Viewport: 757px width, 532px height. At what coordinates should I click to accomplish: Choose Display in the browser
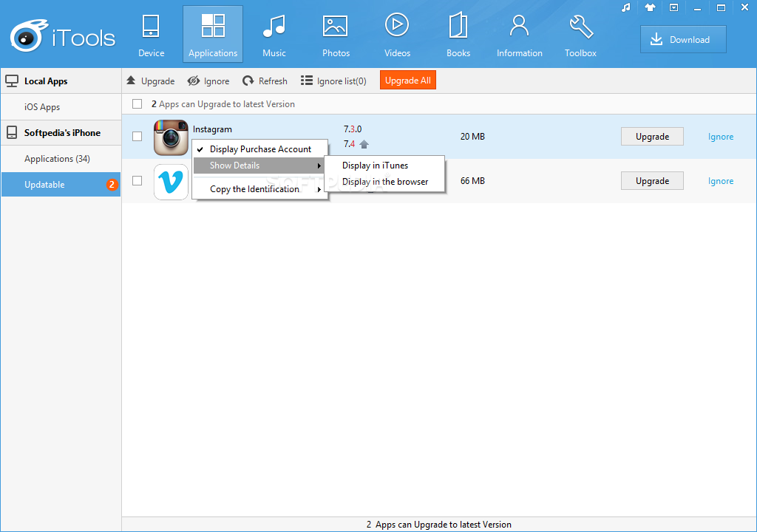(x=384, y=182)
